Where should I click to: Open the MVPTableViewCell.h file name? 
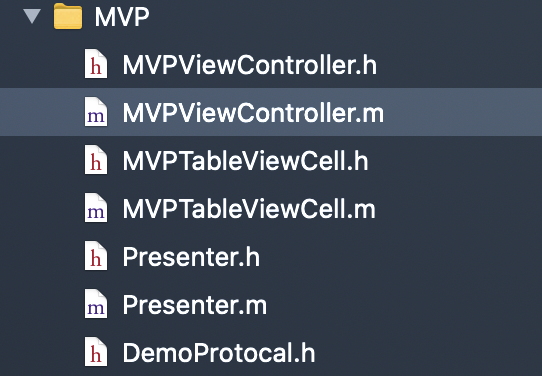[x=245, y=161]
